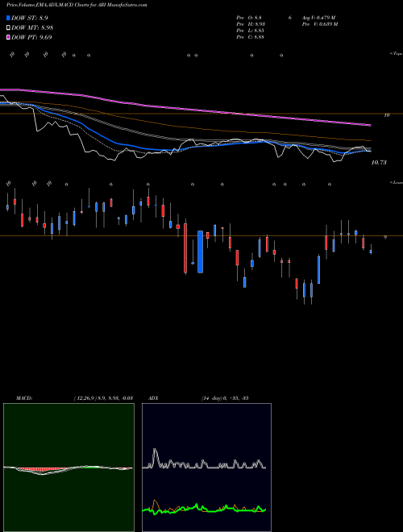Click the 'Pre O: 8.8' value
The image size is (403, 532).
click(249, 18)
